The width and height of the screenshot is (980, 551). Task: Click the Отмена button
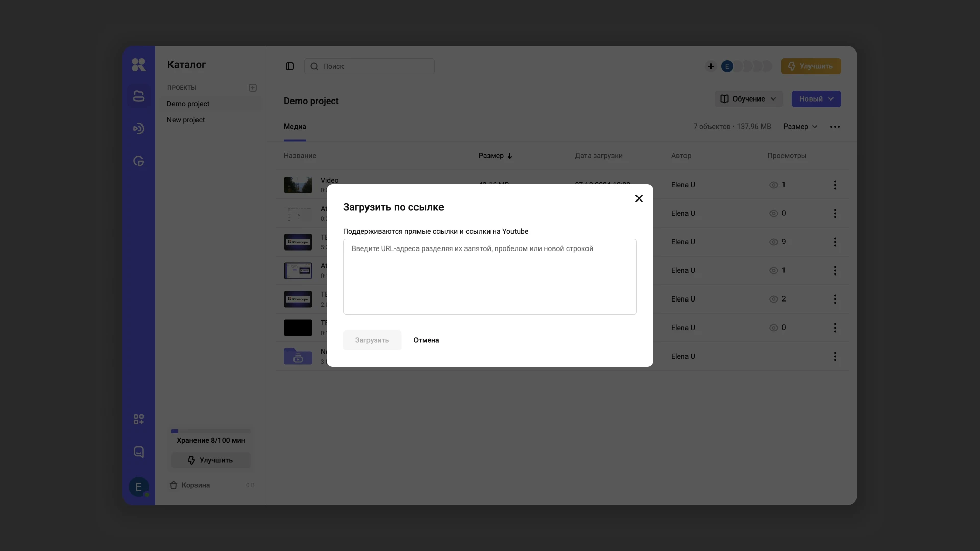click(x=426, y=340)
